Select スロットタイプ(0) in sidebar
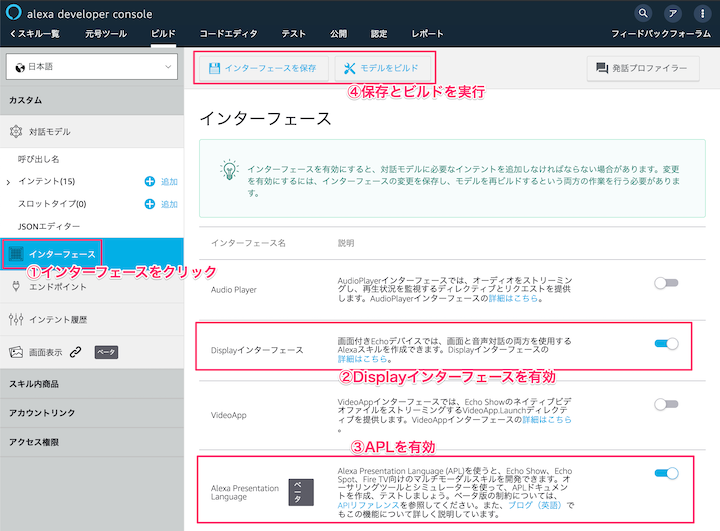 (52, 204)
